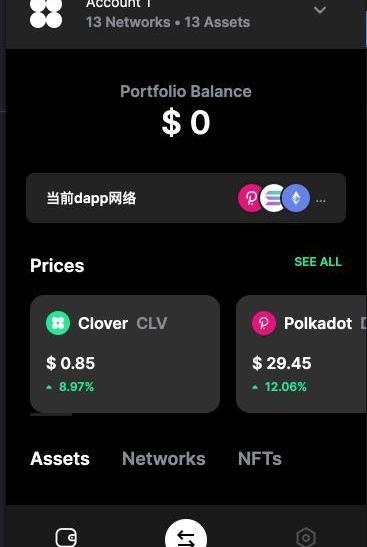This screenshot has height=547, width=367.
Task: Expand more dapp networks via ellipsis
Action: [x=321, y=201]
